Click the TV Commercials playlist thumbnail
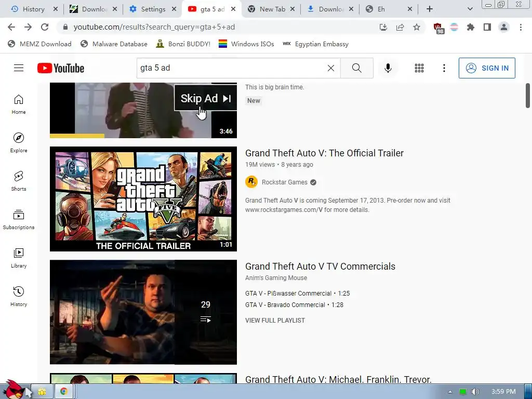Screen dimensions: 532x399 click(x=143, y=312)
